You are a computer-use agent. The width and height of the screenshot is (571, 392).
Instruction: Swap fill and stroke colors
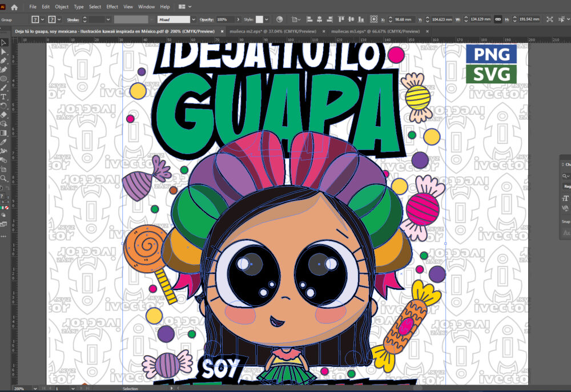tap(6, 188)
